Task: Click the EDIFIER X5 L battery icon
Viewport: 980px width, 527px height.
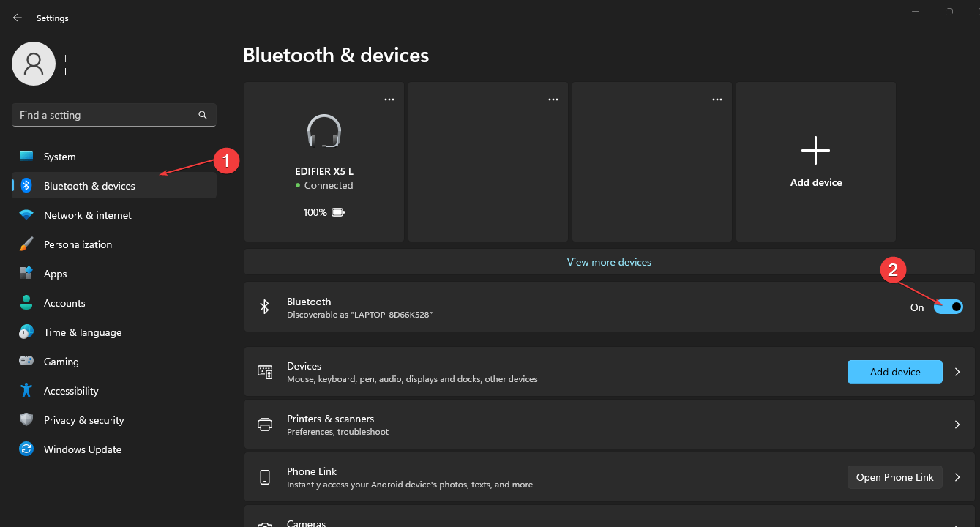Action: 338,212
